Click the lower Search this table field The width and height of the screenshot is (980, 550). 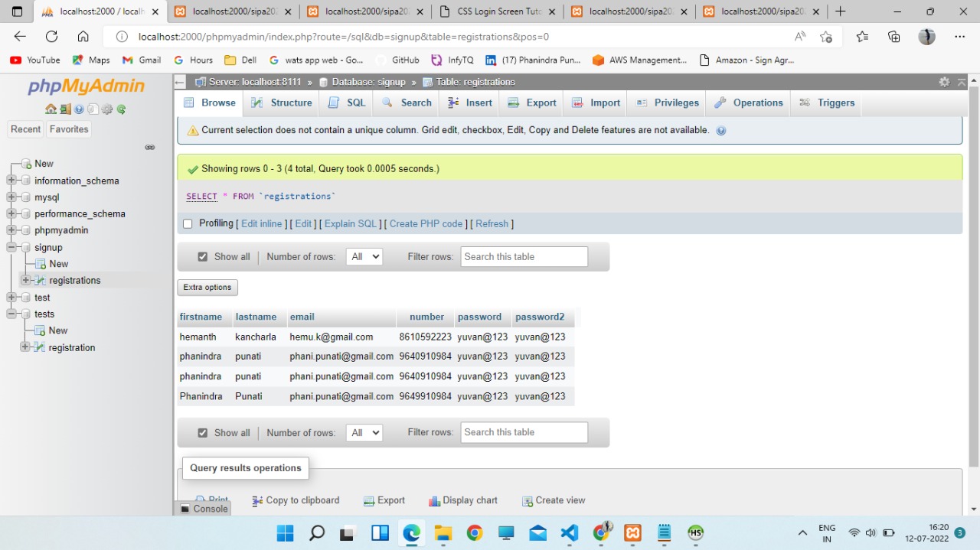524,432
